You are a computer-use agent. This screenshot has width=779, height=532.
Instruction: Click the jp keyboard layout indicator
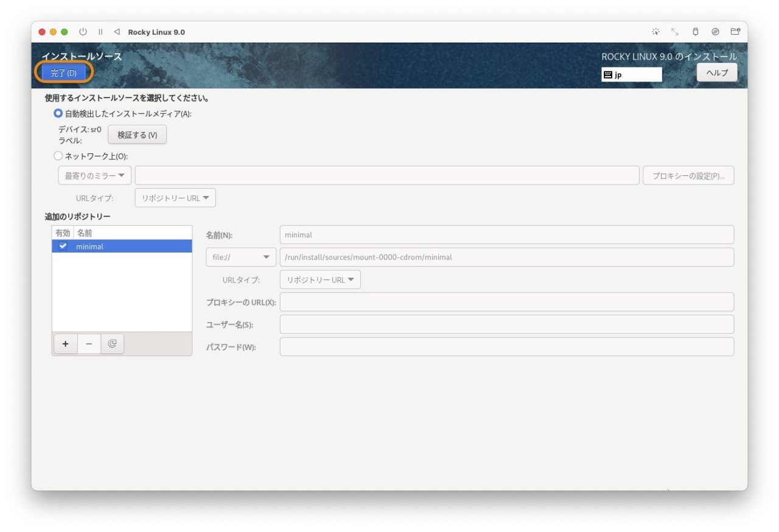631,74
